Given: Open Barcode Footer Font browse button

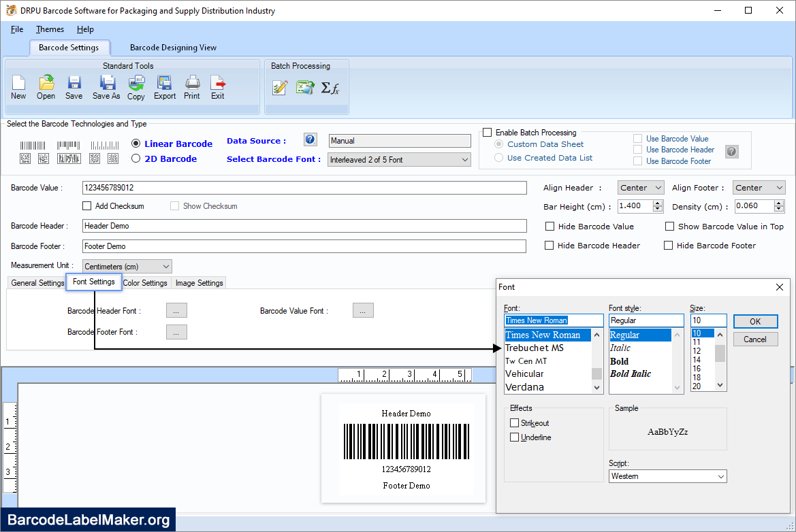Looking at the screenshot, I should pyautogui.click(x=176, y=332).
